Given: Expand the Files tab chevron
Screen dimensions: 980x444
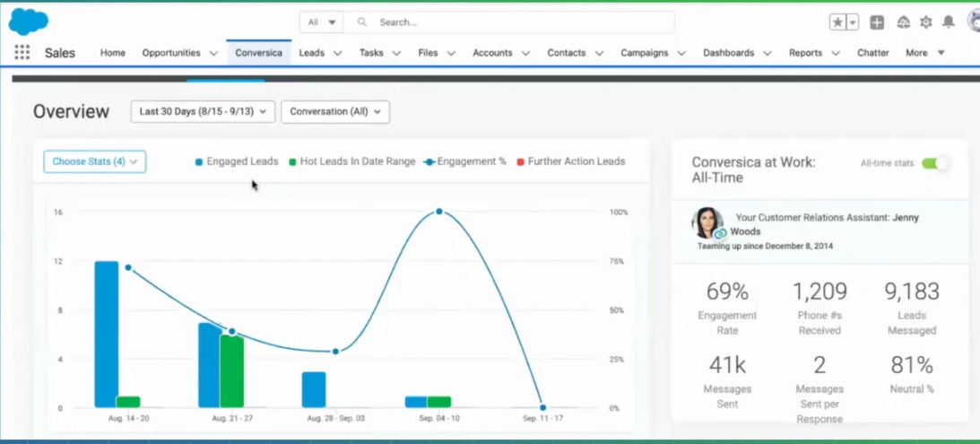Looking at the screenshot, I should 451,53.
